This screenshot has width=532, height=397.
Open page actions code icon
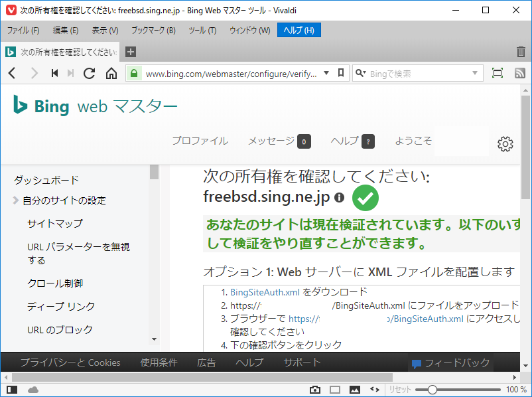pyautogui.click(x=375, y=390)
